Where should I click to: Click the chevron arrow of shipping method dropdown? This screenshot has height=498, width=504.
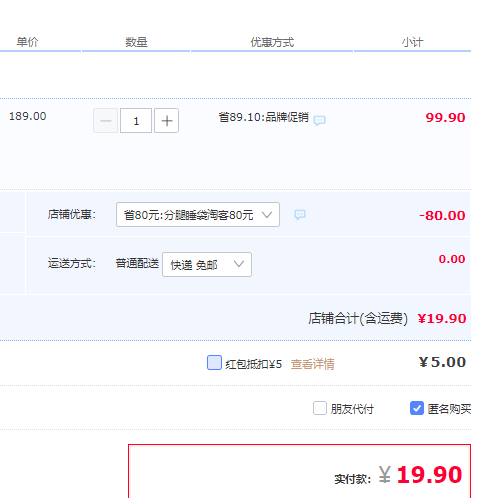[239, 264]
